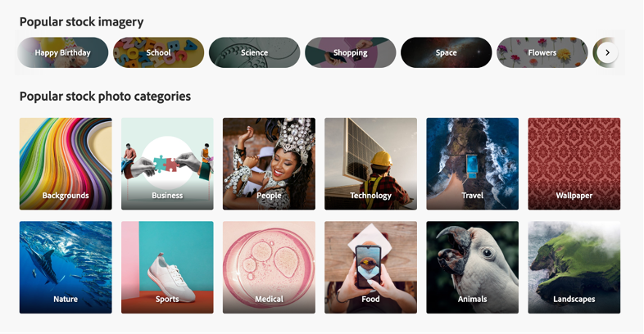Open the Food photo category
The height and width of the screenshot is (334, 644).
click(371, 268)
